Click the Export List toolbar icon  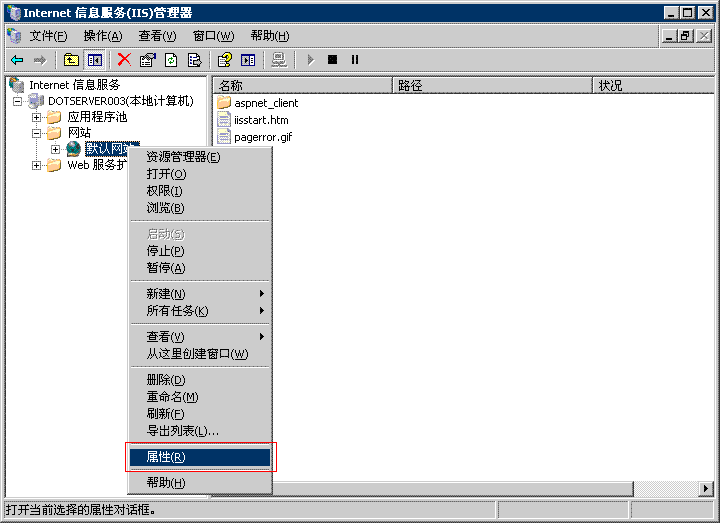click(x=195, y=60)
